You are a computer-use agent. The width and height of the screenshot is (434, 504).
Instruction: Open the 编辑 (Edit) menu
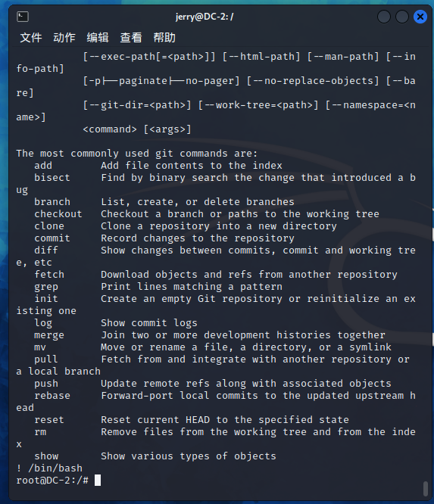click(x=98, y=38)
